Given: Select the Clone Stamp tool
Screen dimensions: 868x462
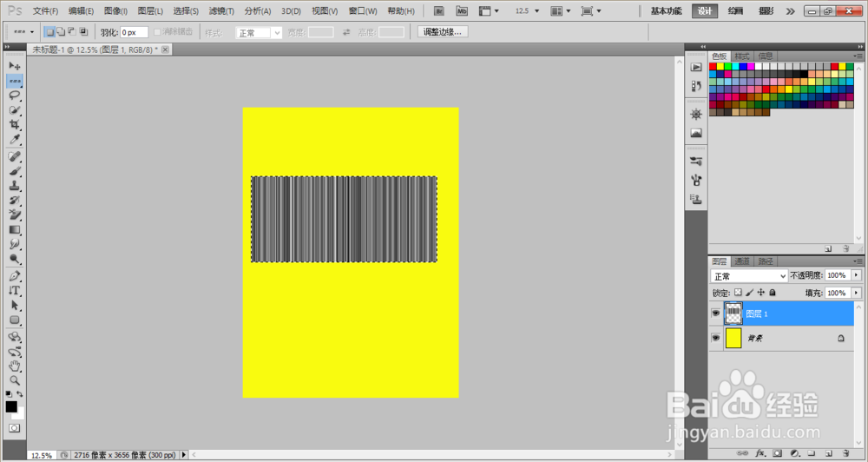Looking at the screenshot, I should pos(15,186).
